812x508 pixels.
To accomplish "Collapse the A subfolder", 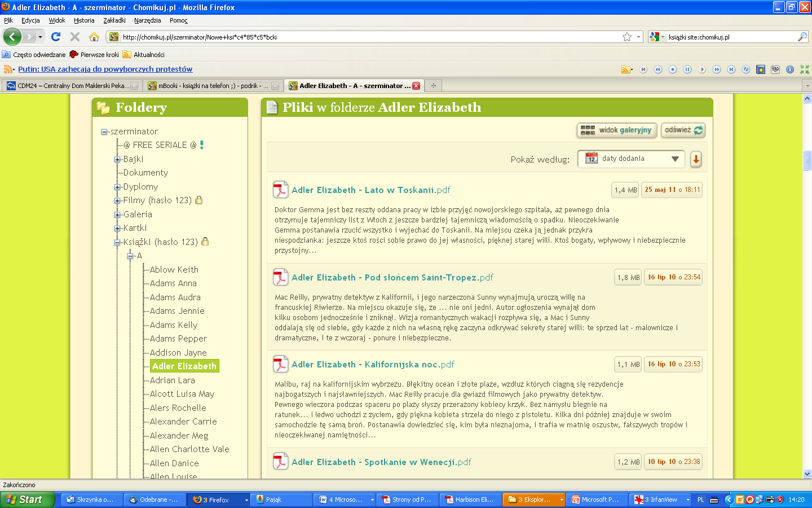I will tap(130, 256).
